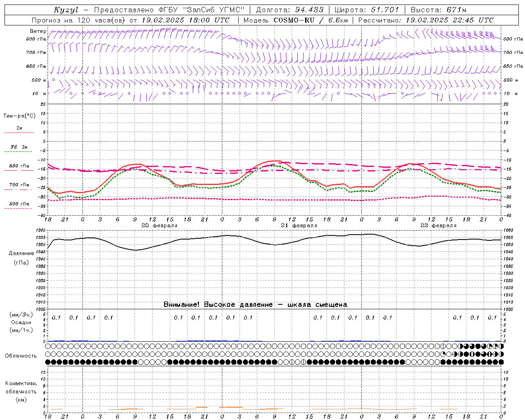Click the Kyzyl station name in header
Viewport: 525px width, 420px height.
(66, 10)
